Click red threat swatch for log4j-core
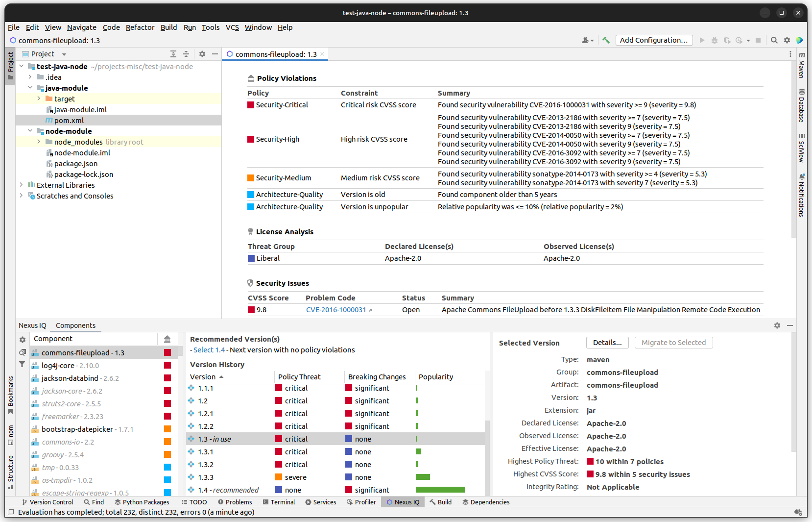Viewport: 812px width, 522px height. (x=167, y=365)
